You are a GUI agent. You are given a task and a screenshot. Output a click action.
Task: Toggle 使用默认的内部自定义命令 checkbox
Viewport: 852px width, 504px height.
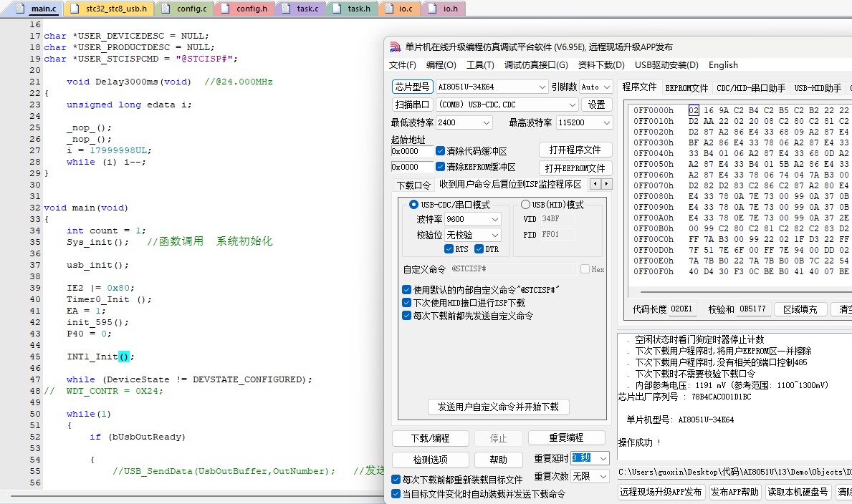coord(406,290)
